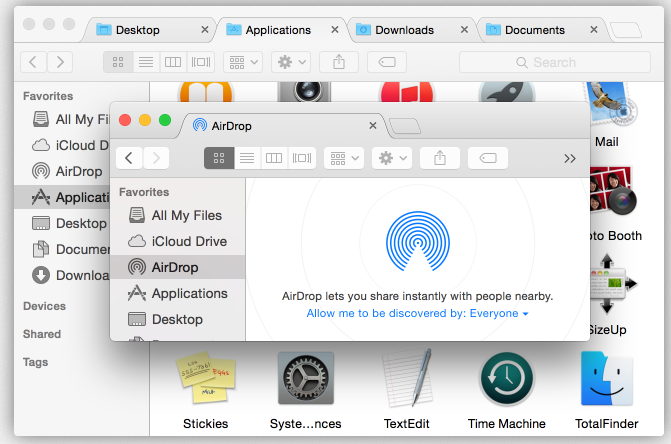Screen dimensions: 671x444
Task: Add a new tab in back window
Action: 626,30
